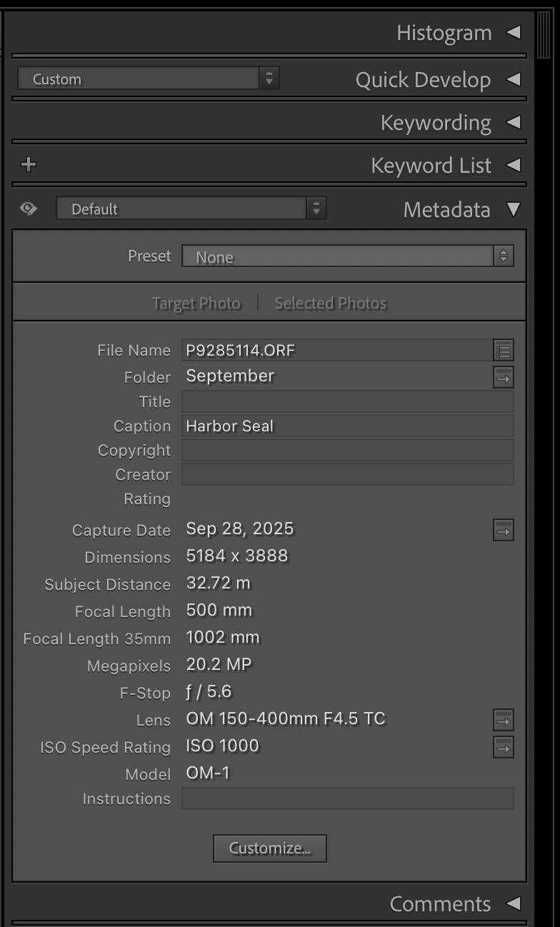Screen dimensions: 560x927
Task: Expand the Histogram panel triangle
Action: click(513, 33)
